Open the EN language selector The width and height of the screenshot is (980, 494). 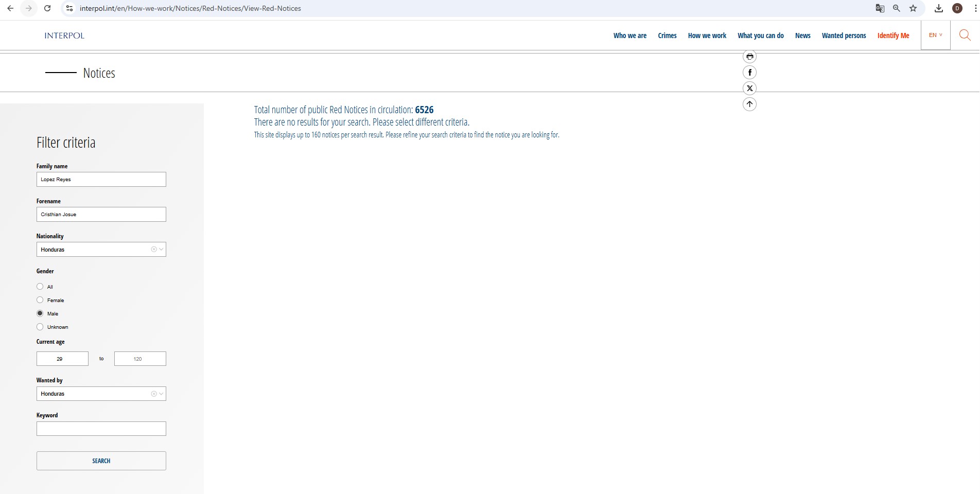[x=935, y=36]
